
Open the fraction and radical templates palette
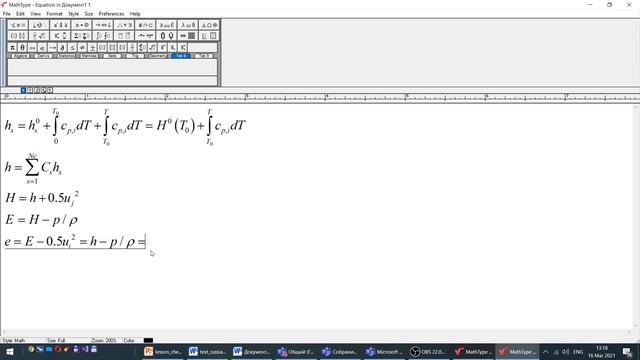pos(39,36)
